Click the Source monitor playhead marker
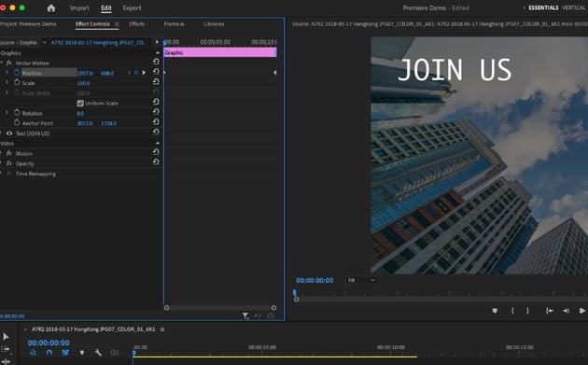The width and height of the screenshot is (588, 365). click(295, 292)
